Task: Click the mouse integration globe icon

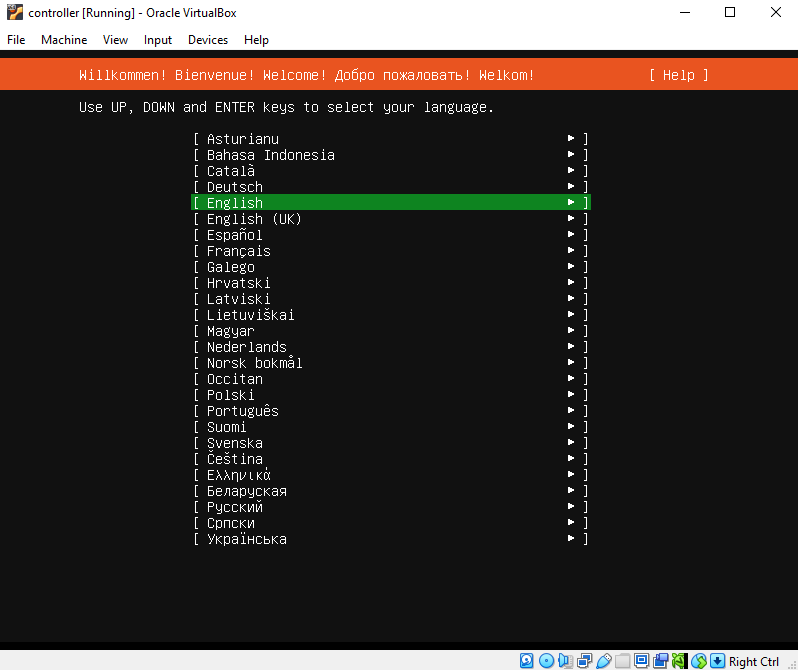Action: click(x=698, y=661)
